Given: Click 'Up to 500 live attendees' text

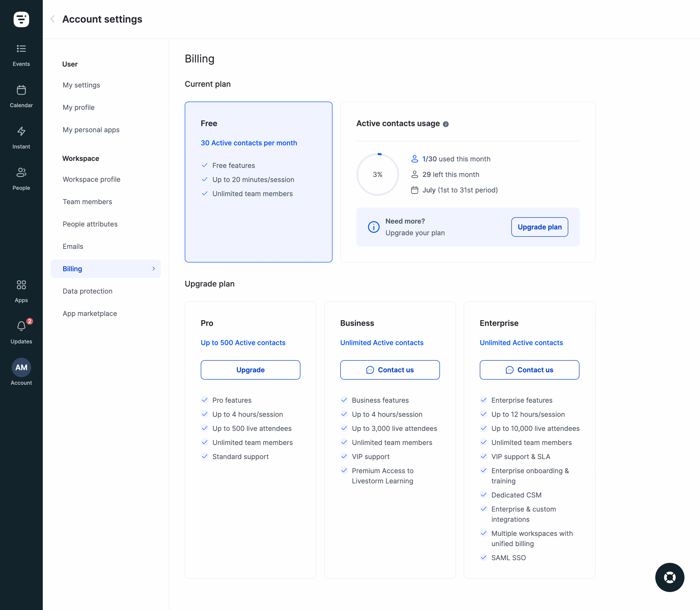Looking at the screenshot, I should point(252,428).
